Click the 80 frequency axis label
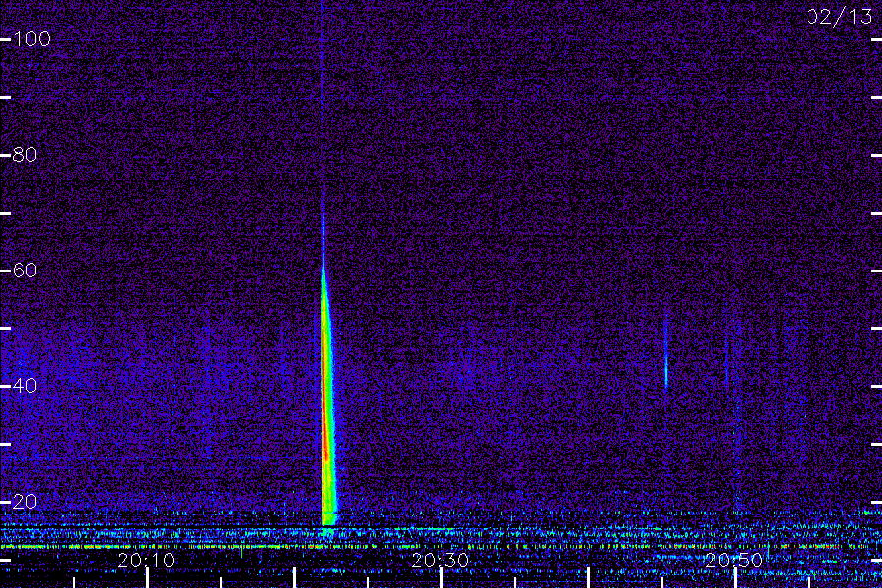The image size is (882, 588). 24,155
